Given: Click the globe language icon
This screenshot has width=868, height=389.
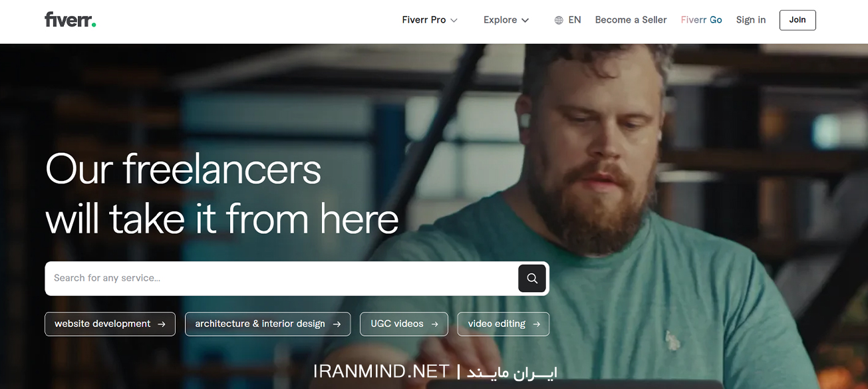Looking at the screenshot, I should (x=559, y=20).
